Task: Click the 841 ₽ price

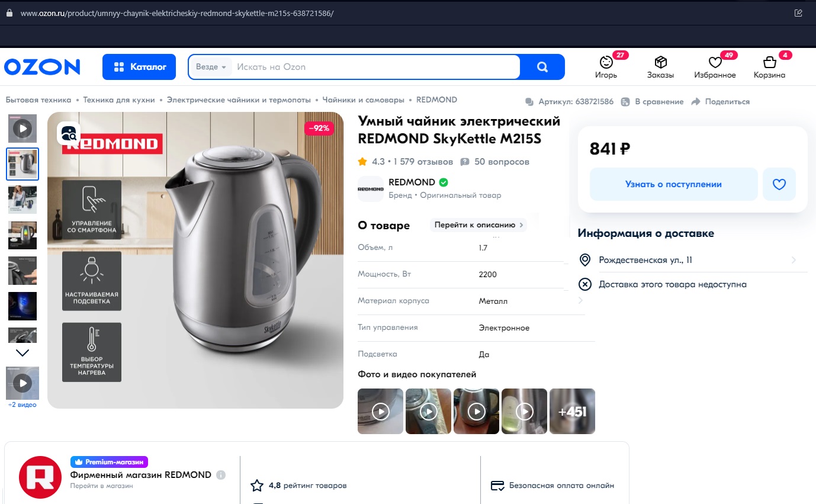Action: [610, 149]
